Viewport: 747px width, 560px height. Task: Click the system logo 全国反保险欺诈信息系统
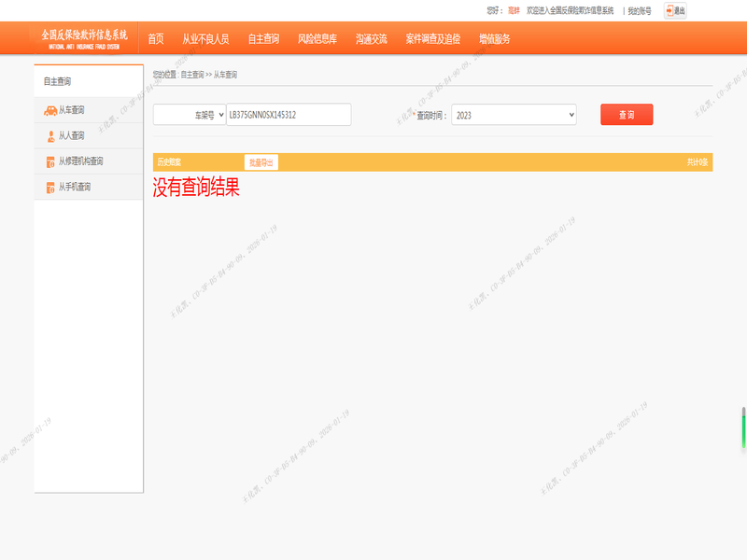tap(84, 38)
